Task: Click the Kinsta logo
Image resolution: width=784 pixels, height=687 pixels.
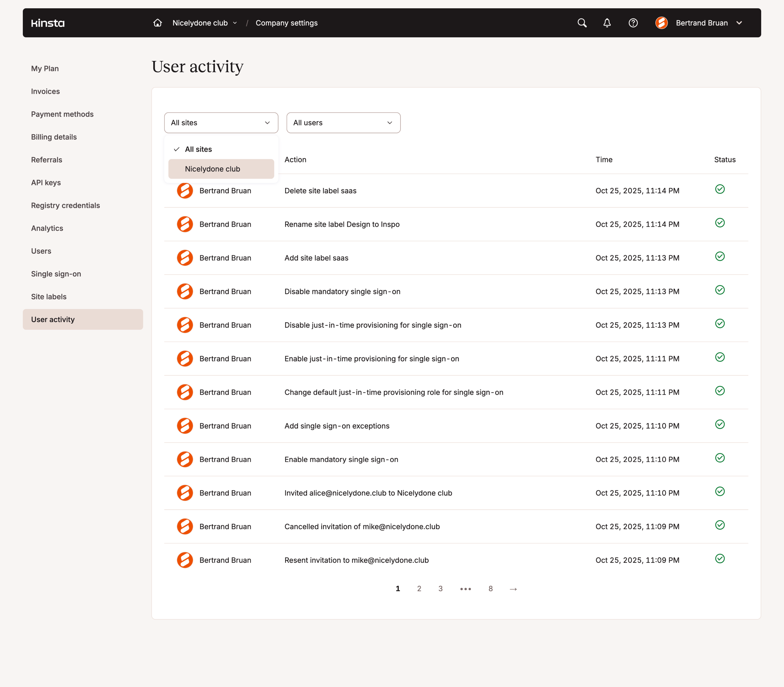Action: 48,23
